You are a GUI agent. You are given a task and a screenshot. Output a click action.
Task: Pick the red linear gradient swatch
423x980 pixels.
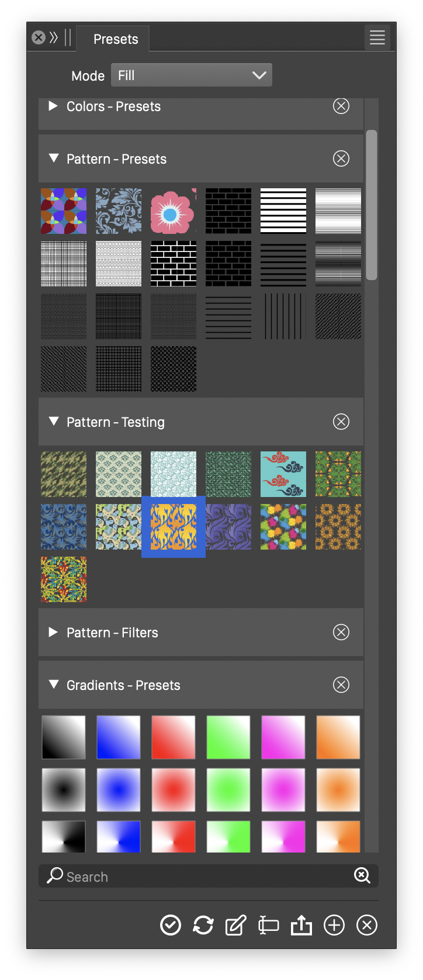pos(174,737)
